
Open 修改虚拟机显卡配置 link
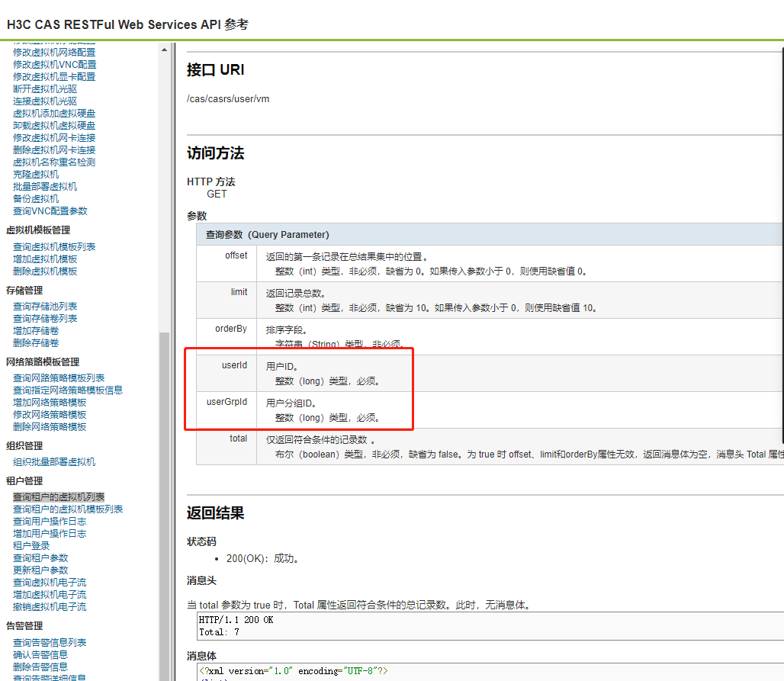click(x=54, y=77)
